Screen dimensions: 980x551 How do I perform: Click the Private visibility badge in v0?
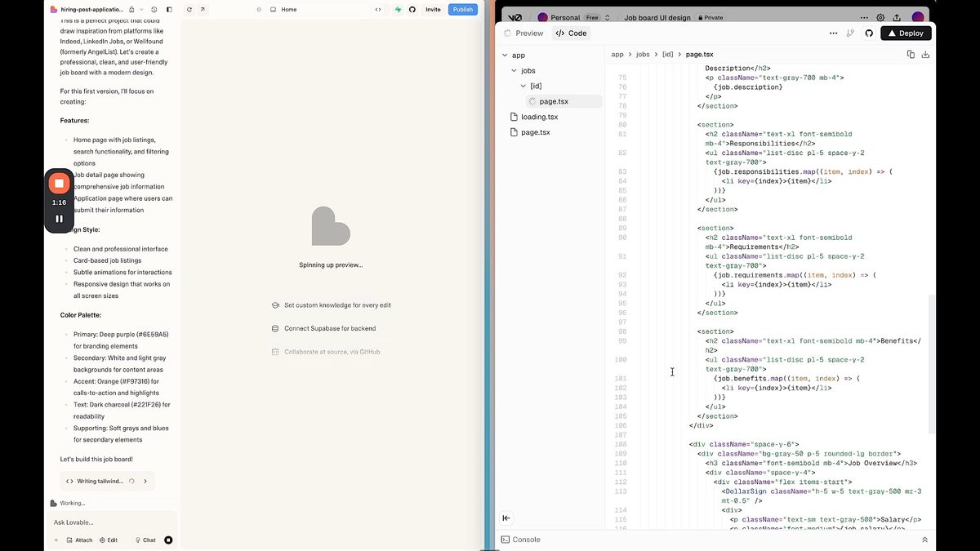pos(710,17)
